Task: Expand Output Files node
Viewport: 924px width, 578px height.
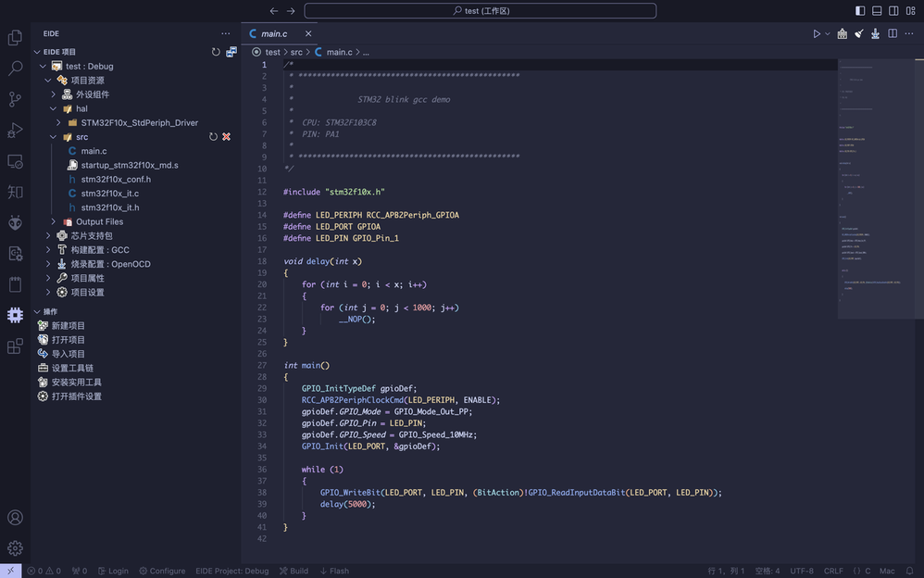Action: tap(53, 221)
